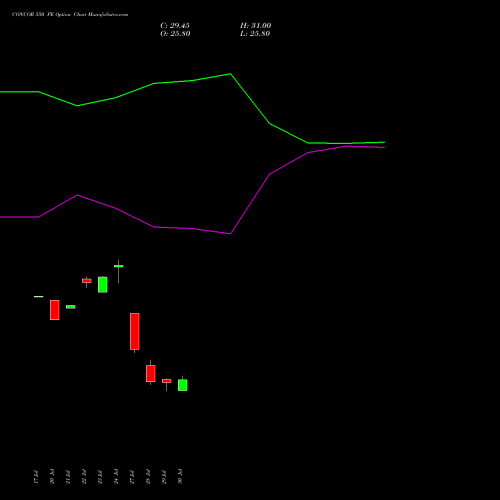
Task: Click the 27 Jul date axis label
Action: (x=132, y=476)
